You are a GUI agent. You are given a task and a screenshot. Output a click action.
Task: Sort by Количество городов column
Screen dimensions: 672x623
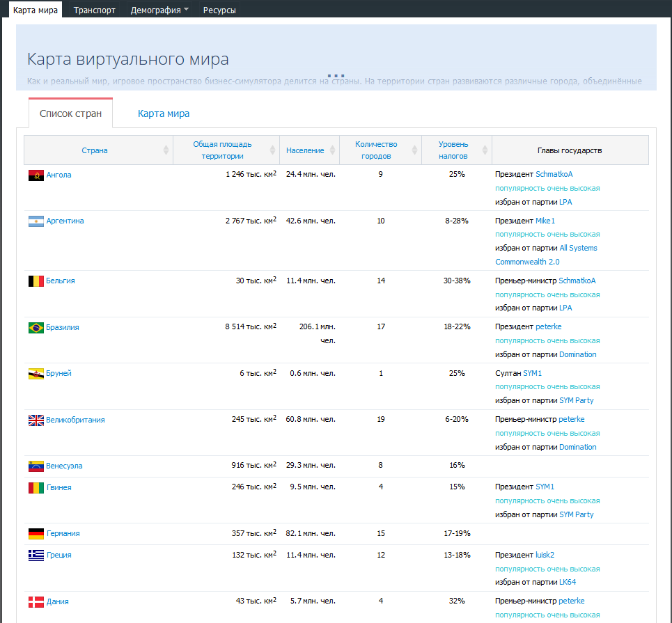click(x=375, y=150)
